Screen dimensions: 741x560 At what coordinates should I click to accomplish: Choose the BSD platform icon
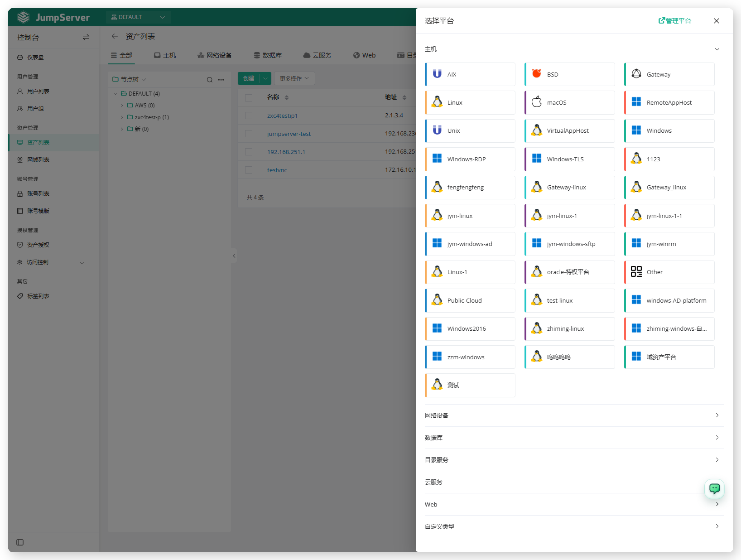(x=537, y=74)
